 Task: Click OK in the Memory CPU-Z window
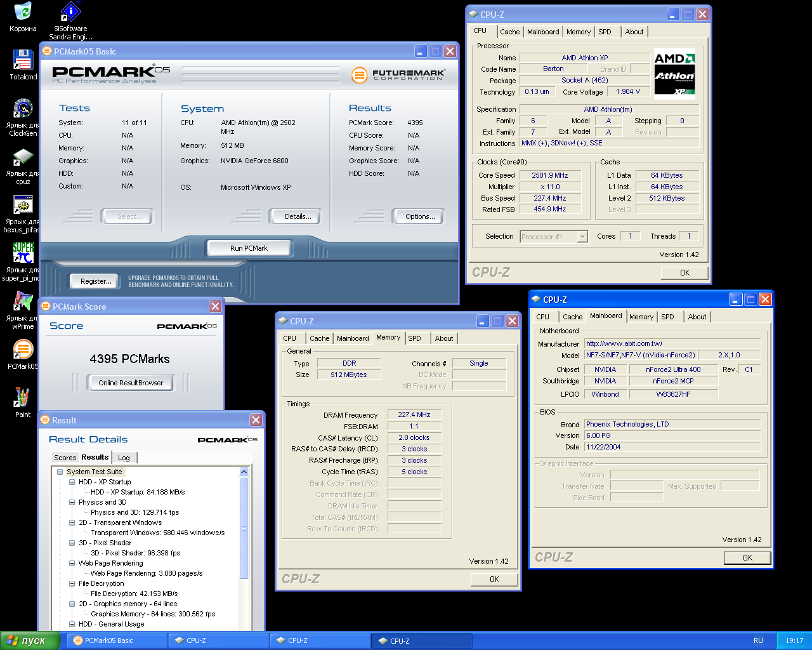pyautogui.click(x=495, y=580)
